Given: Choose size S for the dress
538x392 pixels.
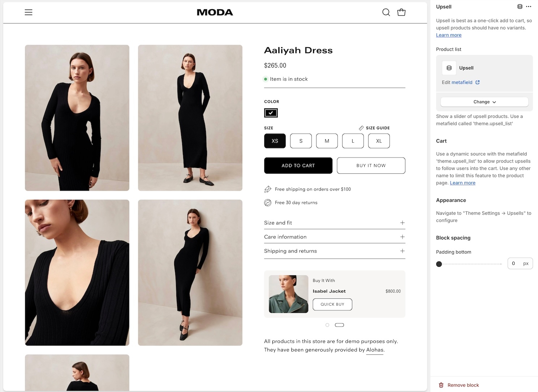Looking at the screenshot, I should [x=301, y=141].
